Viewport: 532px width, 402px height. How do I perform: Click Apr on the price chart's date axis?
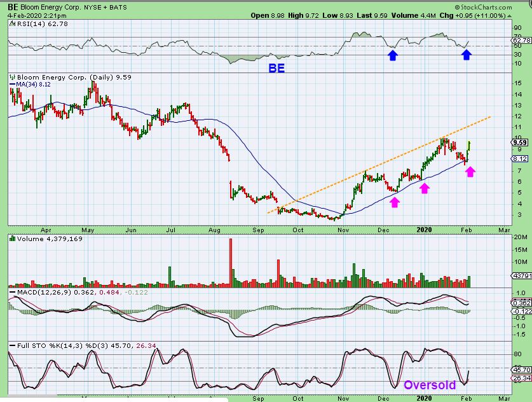46,230
